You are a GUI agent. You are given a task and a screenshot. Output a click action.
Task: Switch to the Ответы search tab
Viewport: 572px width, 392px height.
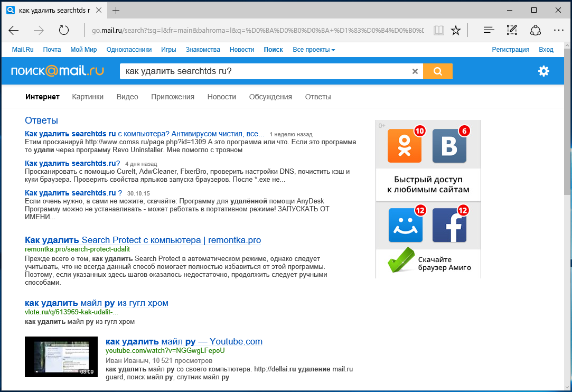pos(318,97)
